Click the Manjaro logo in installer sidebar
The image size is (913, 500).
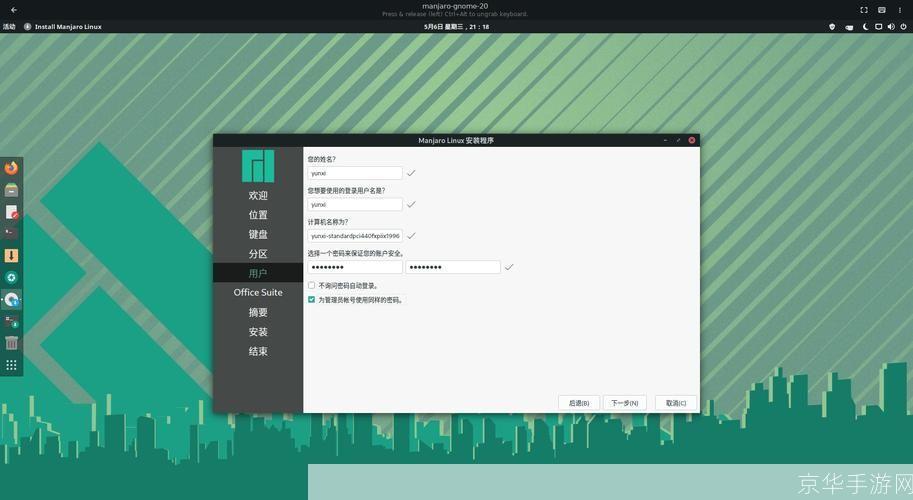pyautogui.click(x=258, y=166)
